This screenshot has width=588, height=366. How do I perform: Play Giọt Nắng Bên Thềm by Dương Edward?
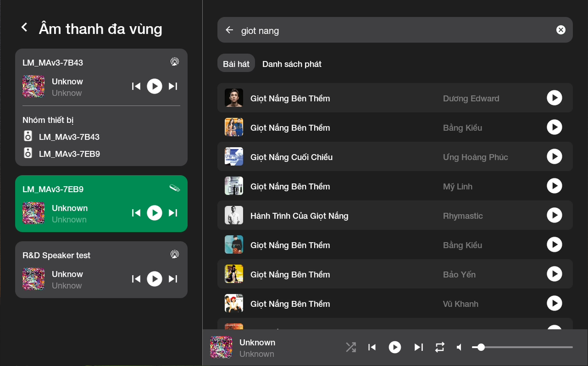[554, 98]
